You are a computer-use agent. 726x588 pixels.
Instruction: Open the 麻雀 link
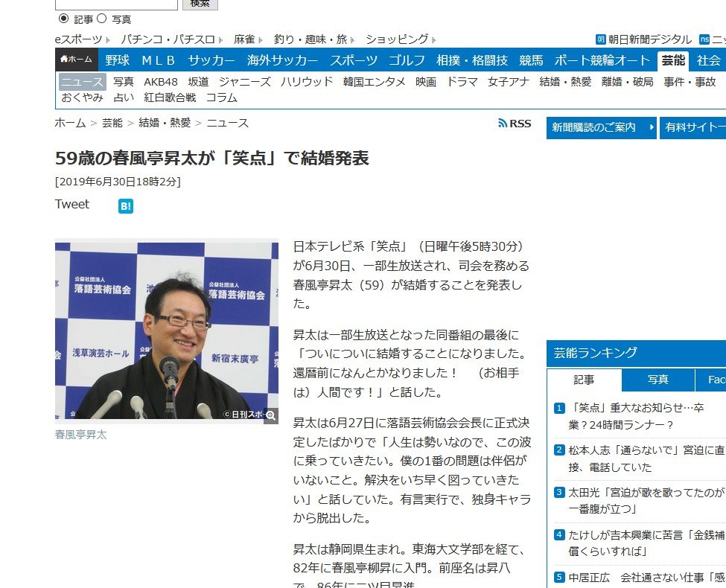pos(244,39)
